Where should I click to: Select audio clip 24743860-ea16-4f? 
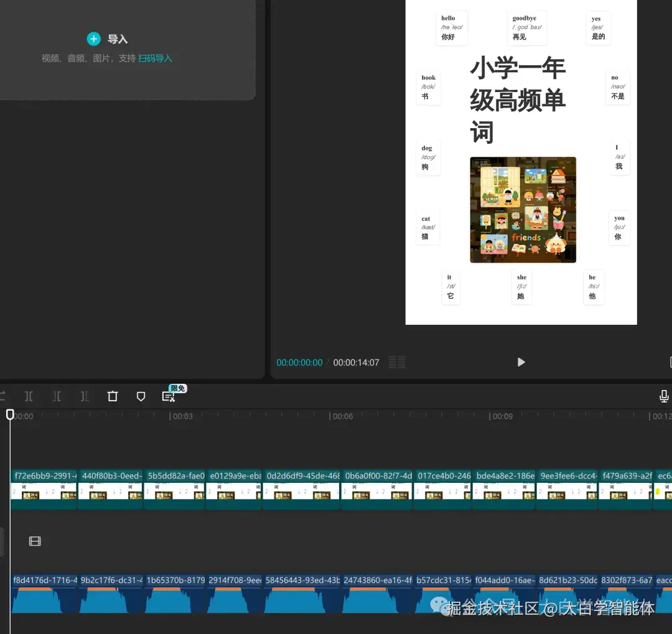coord(376,594)
